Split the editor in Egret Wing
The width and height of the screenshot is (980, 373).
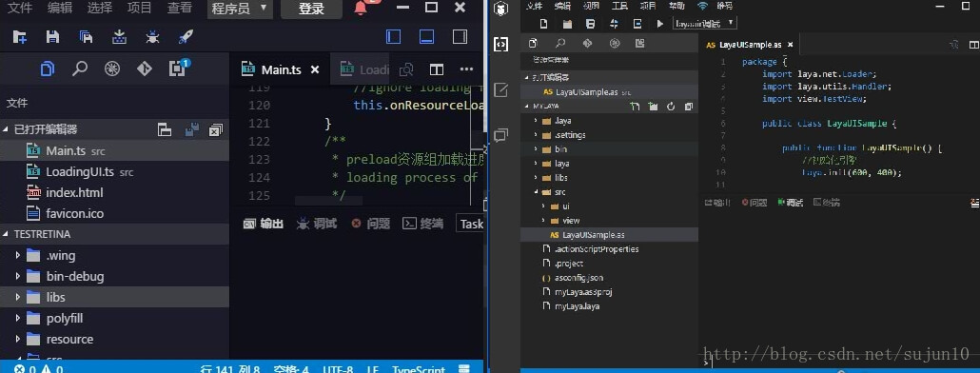[437, 69]
